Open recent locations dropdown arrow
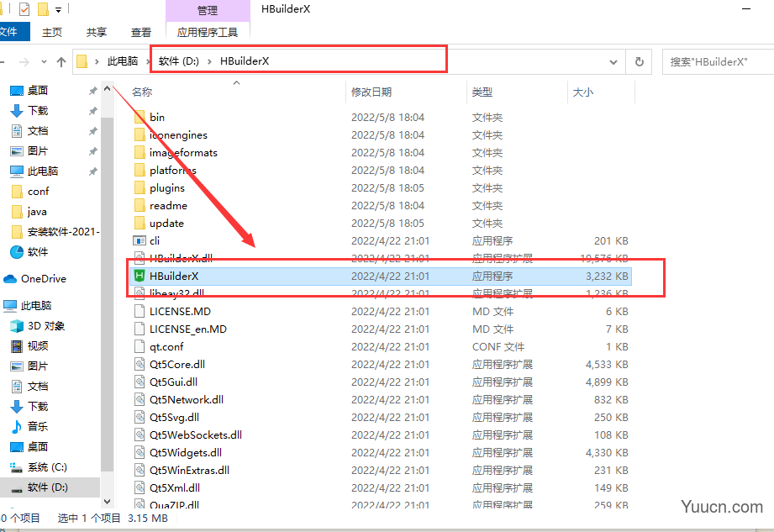The image size is (774, 532). click(44, 61)
